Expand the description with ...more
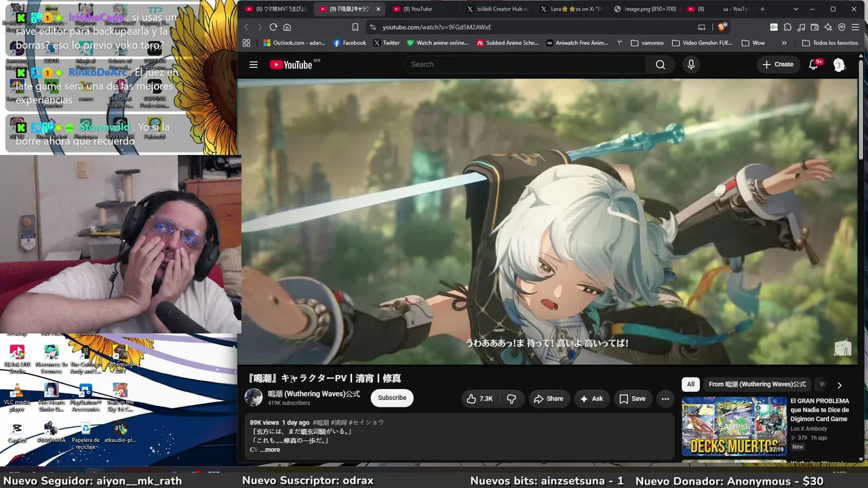The height and width of the screenshot is (488, 868). click(x=270, y=450)
